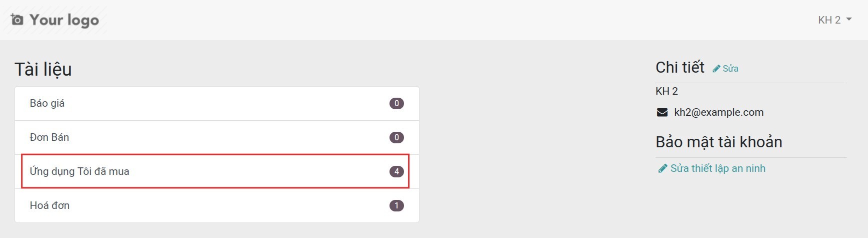Click the Bảo mật tài khoản heading
This screenshot has height=238, width=868.
coord(718,142)
